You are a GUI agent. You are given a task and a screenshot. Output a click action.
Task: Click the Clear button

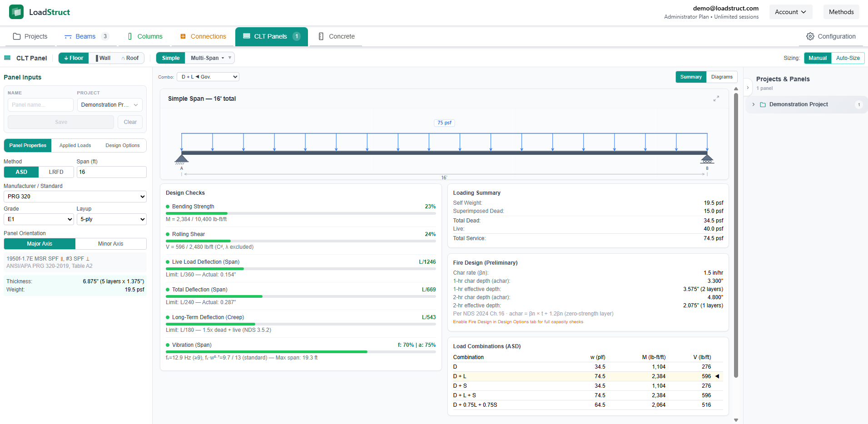[x=130, y=122]
